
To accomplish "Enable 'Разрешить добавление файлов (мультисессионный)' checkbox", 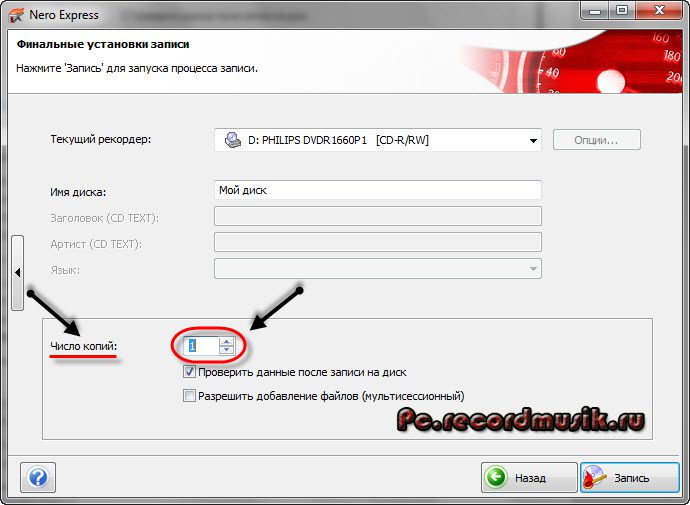I will pos(189,396).
